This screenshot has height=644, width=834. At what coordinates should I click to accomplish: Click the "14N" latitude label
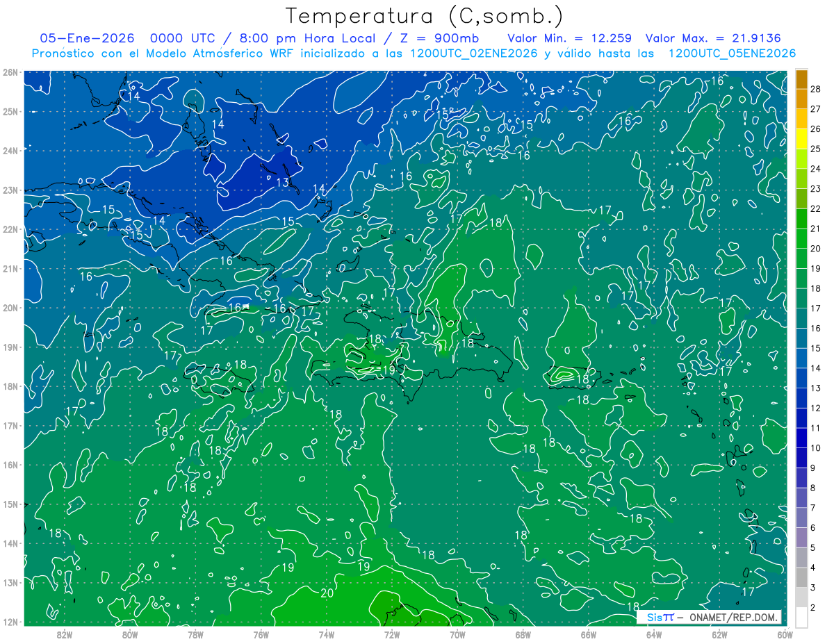pos(10,543)
